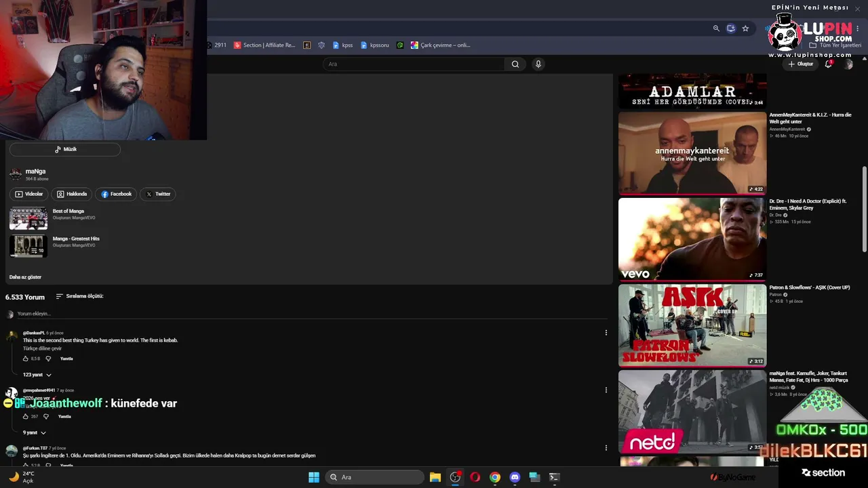This screenshot has height=488, width=868.
Task: Open the YouTube account avatar menu
Action: (x=848, y=64)
